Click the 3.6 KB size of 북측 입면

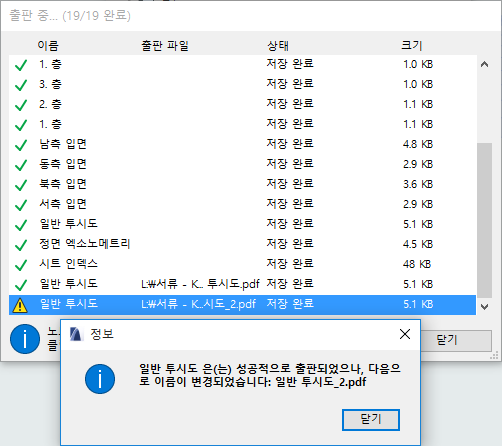tap(418, 184)
